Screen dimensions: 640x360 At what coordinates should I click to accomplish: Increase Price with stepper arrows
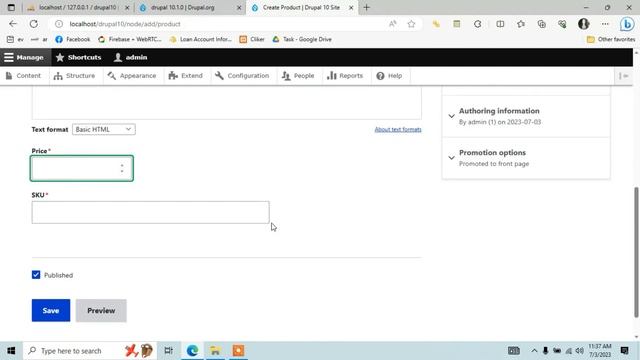(x=122, y=165)
